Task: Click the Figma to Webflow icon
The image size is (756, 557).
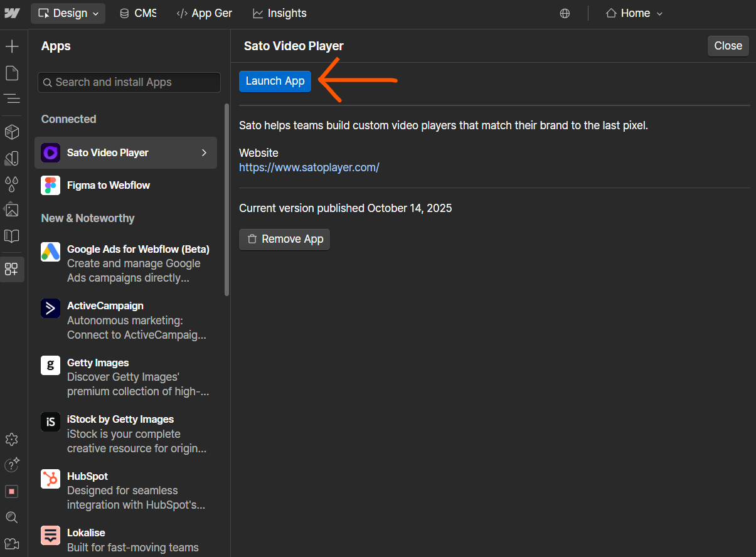Action: coord(50,185)
